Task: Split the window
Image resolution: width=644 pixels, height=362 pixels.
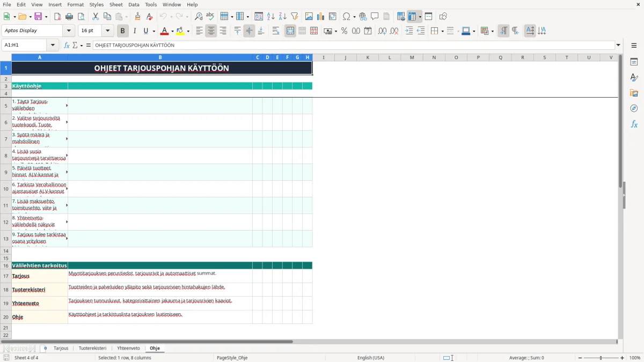Action: point(428,17)
